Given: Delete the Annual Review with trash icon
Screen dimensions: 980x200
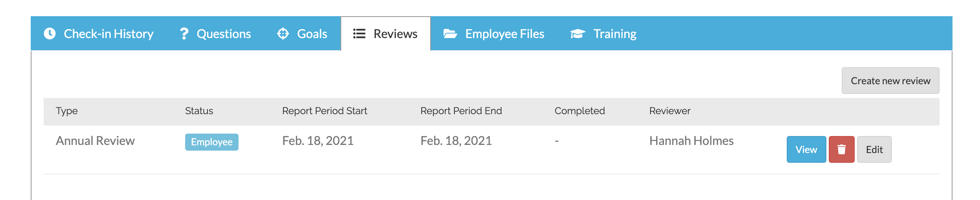Looking at the screenshot, I should (x=841, y=149).
